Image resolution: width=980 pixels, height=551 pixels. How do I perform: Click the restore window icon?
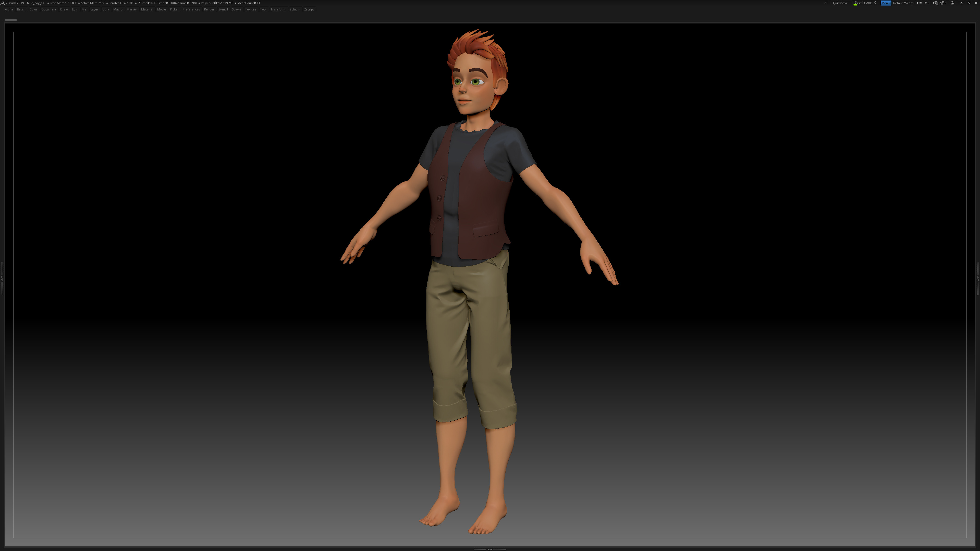pos(969,3)
